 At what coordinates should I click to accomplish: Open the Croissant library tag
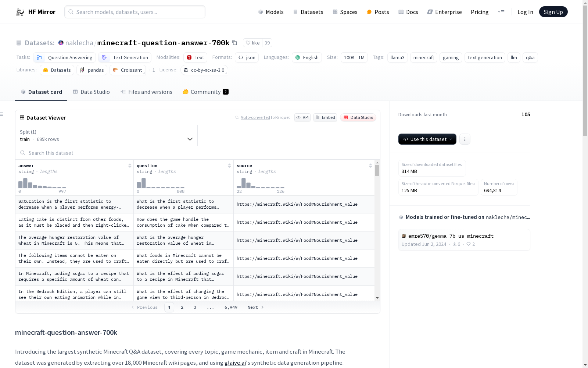pyautogui.click(x=128, y=70)
